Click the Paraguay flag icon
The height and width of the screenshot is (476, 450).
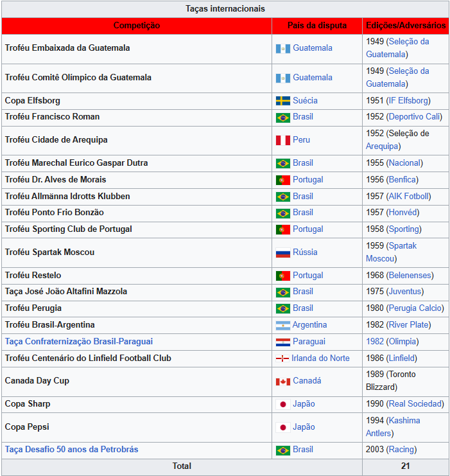283,342
